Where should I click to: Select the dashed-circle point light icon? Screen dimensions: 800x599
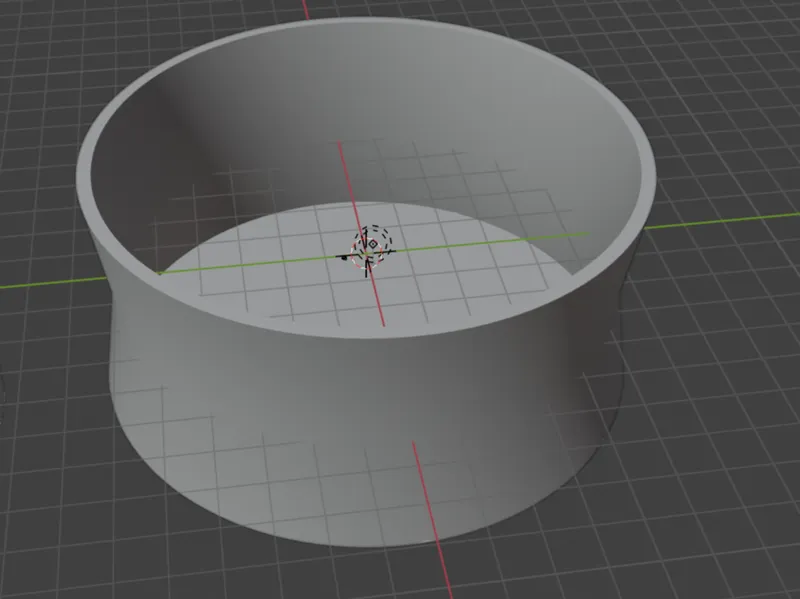point(373,244)
